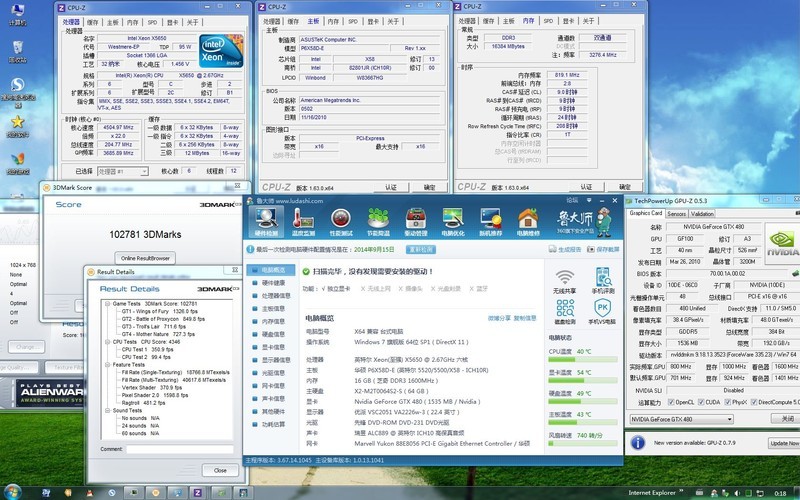Collapse the Feature Tests tree node

pyautogui.click(x=108, y=365)
